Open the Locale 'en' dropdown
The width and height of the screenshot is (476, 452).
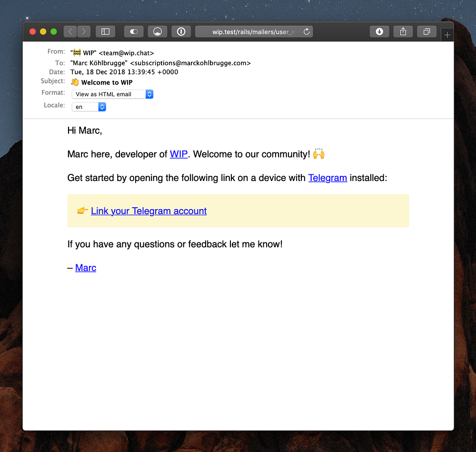tap(89, 107)
